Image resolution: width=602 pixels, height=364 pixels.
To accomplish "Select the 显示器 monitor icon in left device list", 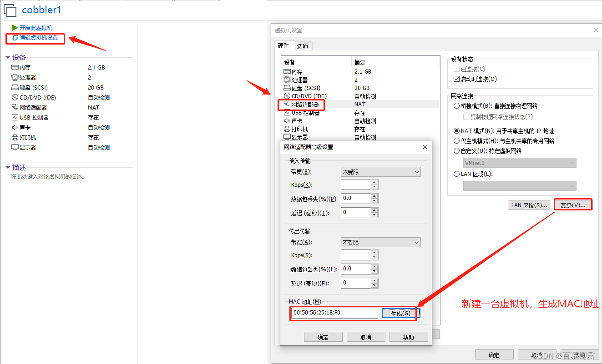I will pyautogui.click(x=15, y=147).
